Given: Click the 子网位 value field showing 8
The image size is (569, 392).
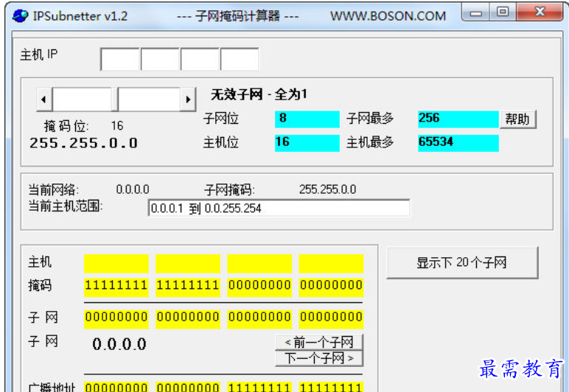Looking at the screenshot, I should [x=307, y=119].
